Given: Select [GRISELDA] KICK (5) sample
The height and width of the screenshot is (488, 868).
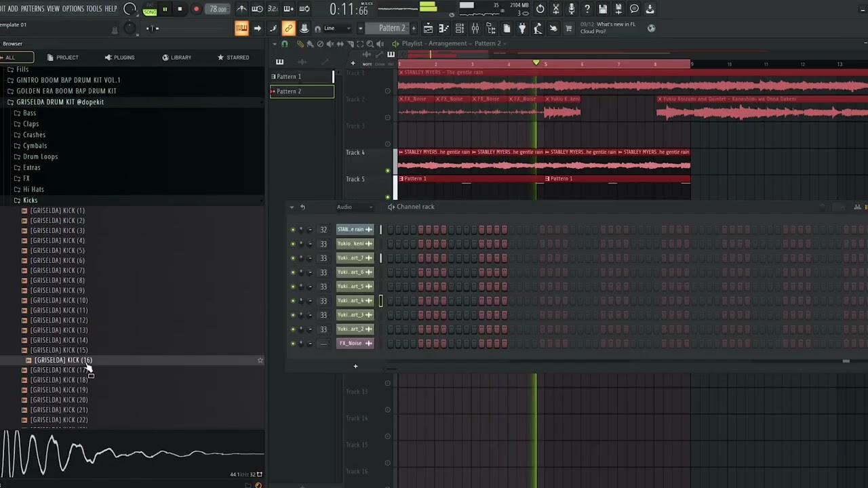Looking at the screenshot, I should pyautogui.click(x=58, y=250).
